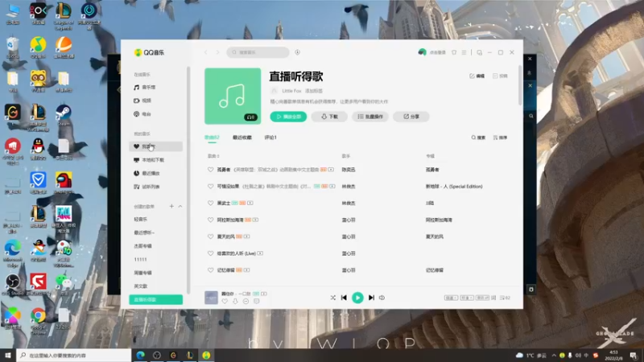Click the playlist button next to 编辑
The width and height of the screenshot is (644, 362).
[500, 76]
